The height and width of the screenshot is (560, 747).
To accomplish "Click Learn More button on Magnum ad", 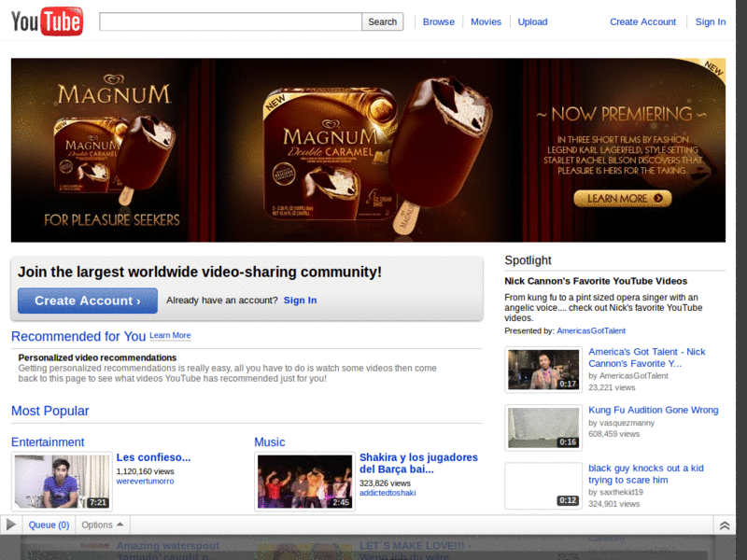I will (x=623, y=198).
